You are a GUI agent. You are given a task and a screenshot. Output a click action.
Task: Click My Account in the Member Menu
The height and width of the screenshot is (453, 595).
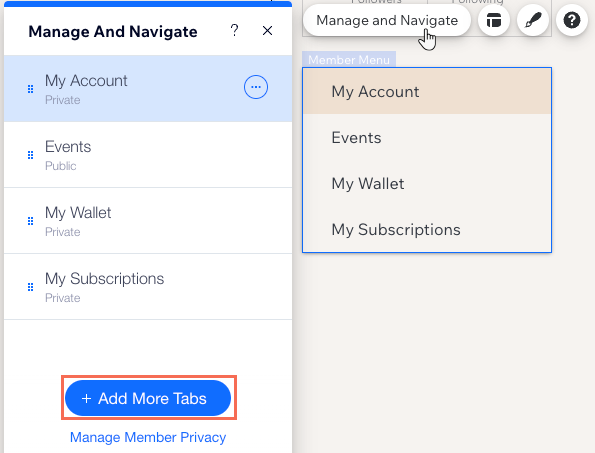tap(427, 91)
